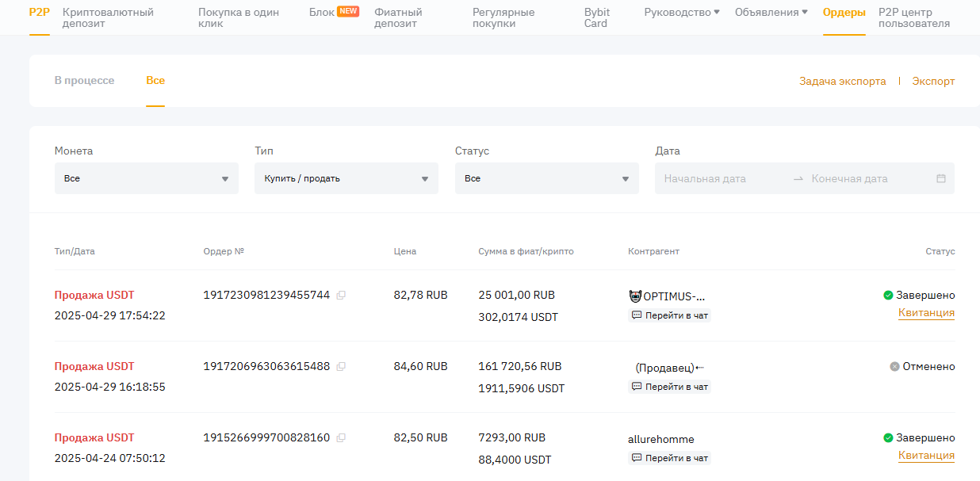The height and width of the screenshot is (481, 980).
Task: Open chat with allurehomme counterparty
Action: 670,458
